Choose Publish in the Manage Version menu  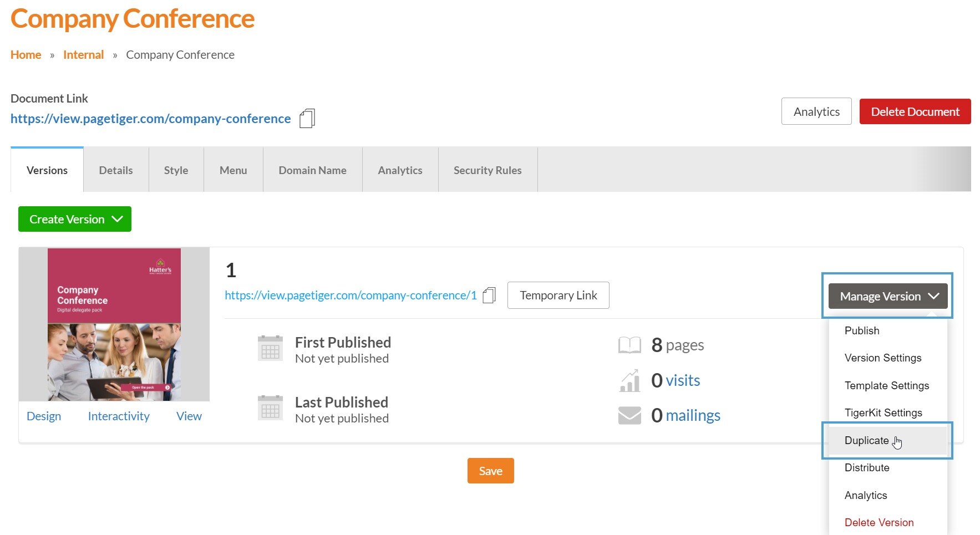862,330
